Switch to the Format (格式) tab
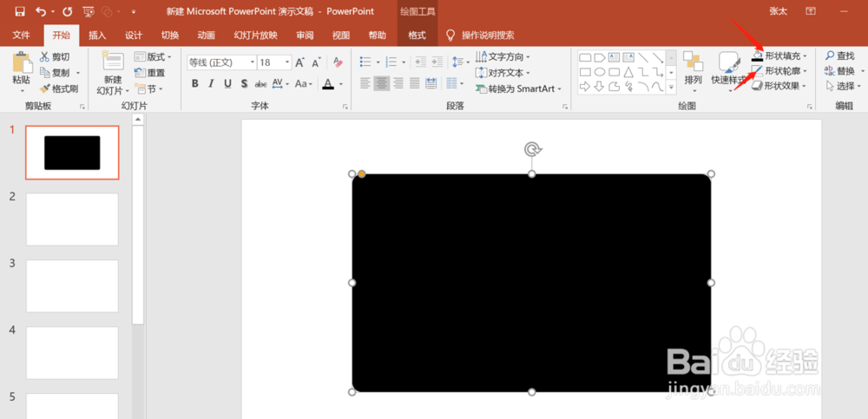Image resolution: width=868 pixels, height=419 pixels. click(x=417, y=36)
